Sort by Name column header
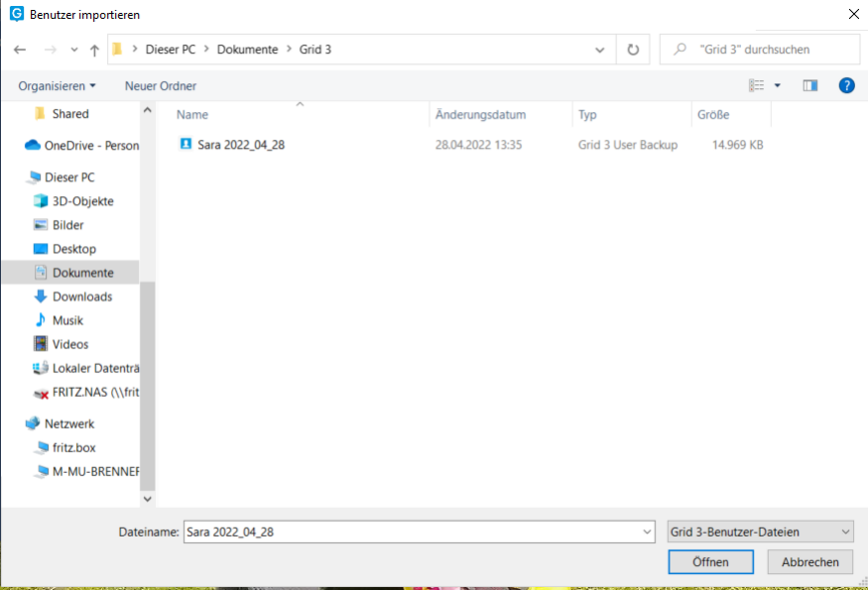868x590 pixels. click(192, 115)
